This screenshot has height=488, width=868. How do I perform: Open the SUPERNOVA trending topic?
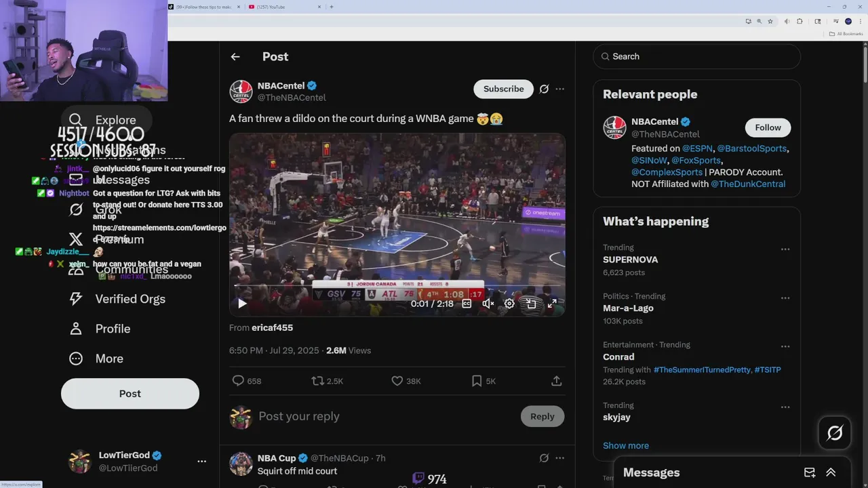pos(630,260)
